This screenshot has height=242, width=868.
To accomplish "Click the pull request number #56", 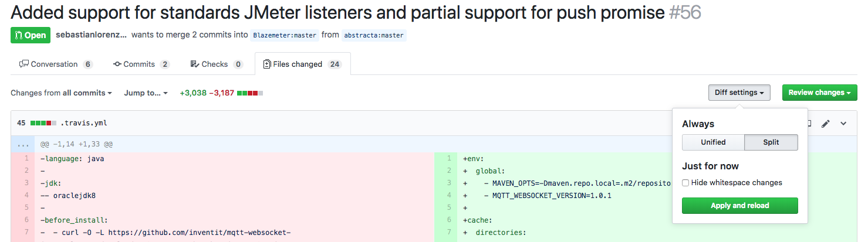I will (685, 12).
